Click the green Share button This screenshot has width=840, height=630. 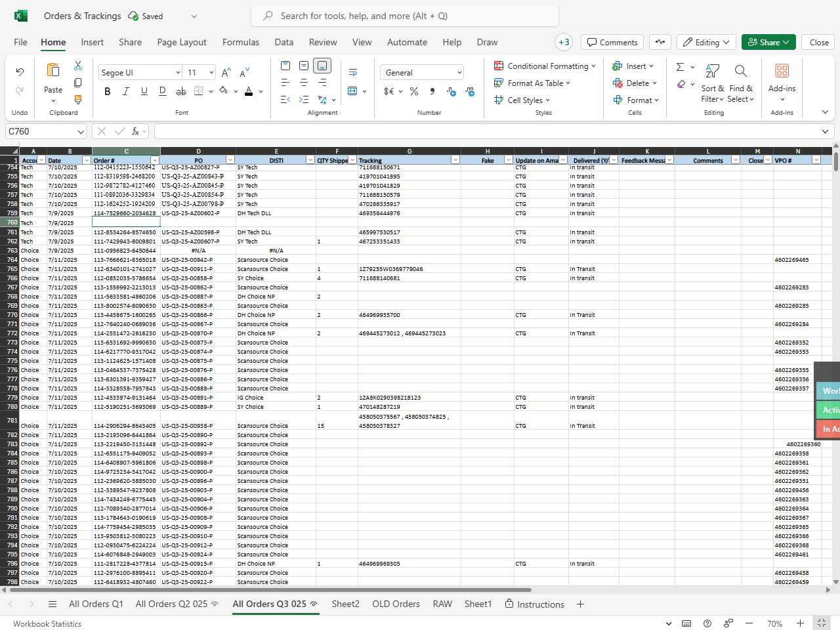[x=769, y=42]
